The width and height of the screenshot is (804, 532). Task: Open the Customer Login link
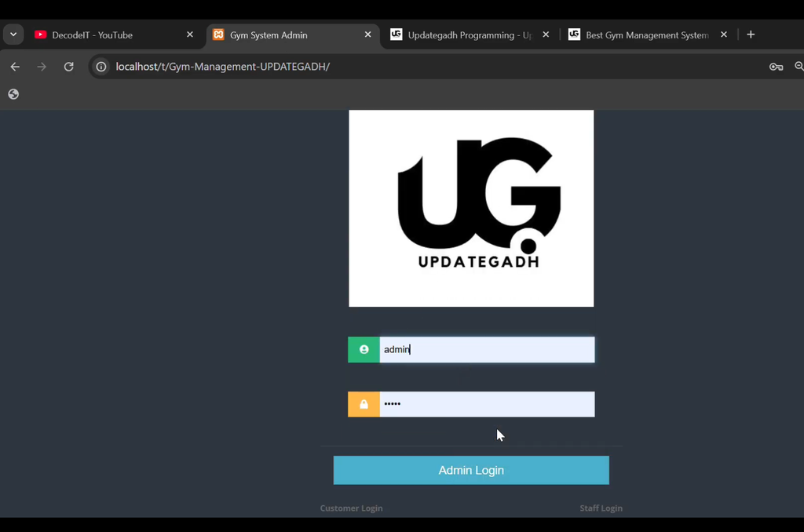point(351,508)
